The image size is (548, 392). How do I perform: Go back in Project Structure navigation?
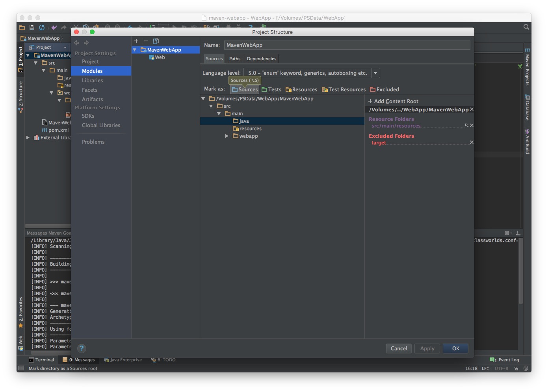click(76, 43)
